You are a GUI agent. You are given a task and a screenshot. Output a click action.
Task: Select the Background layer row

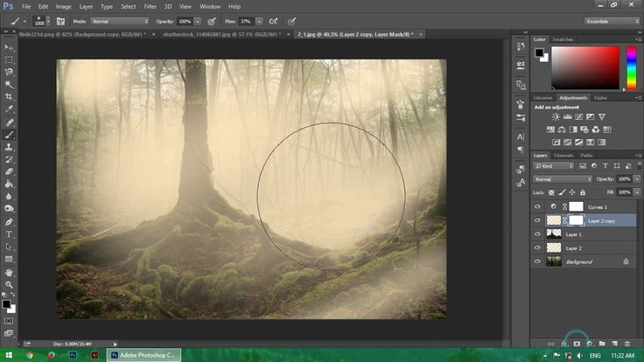tap(584, 261)
